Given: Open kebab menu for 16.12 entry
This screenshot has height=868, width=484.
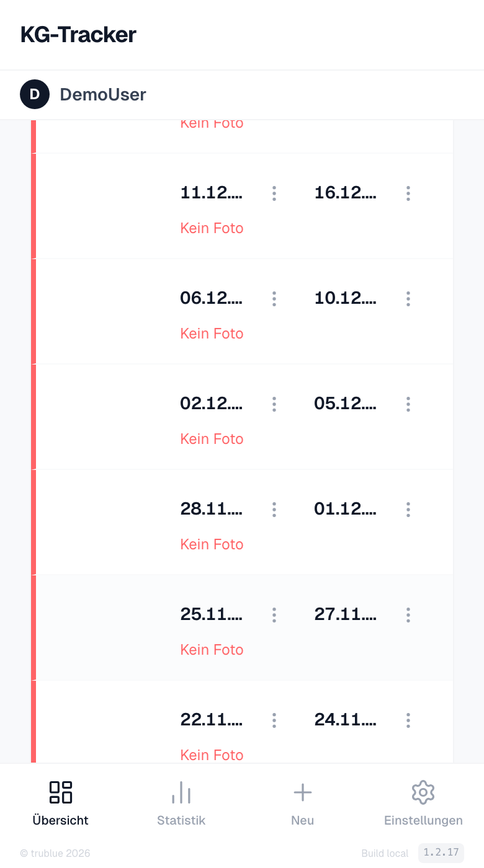Looking at the screenshot, I should (408, 193).
